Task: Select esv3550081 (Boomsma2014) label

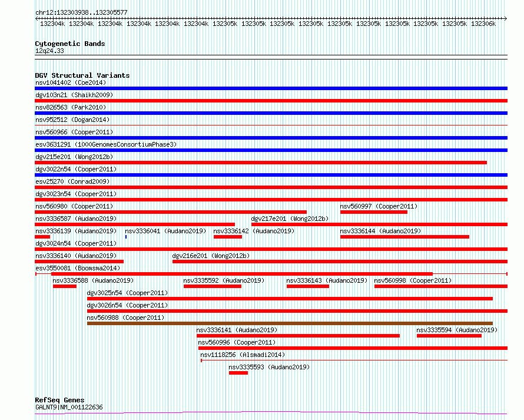Action: pos(78,268)
